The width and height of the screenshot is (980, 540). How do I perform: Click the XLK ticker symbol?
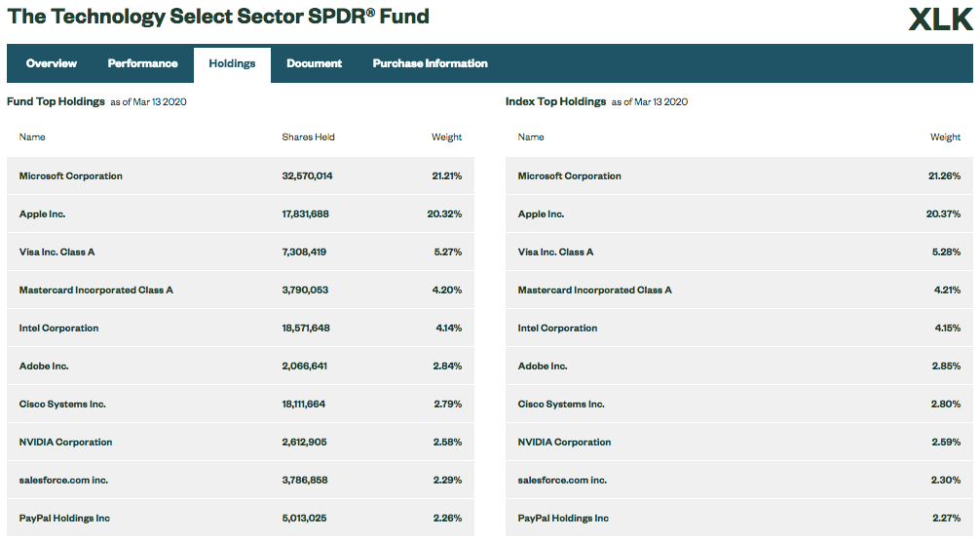click(940, 19)
